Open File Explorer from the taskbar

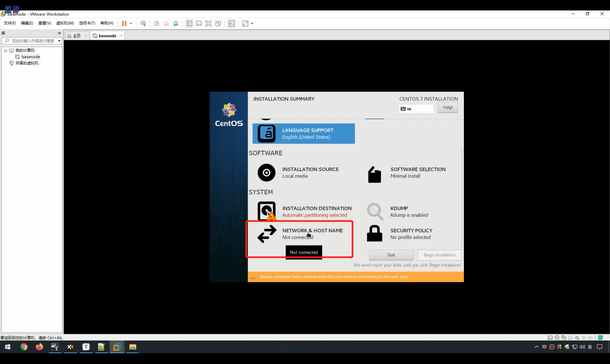(x=132, y=347)
